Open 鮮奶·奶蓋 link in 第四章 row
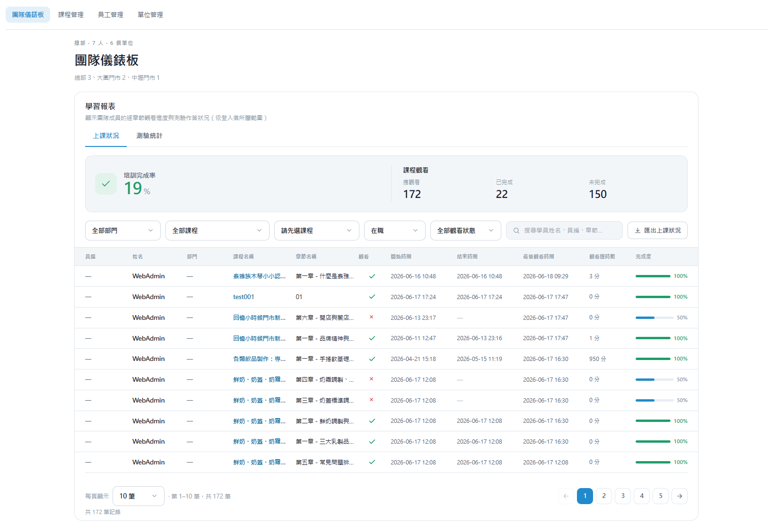Screen dimensions: 768x532 click(x=259, y=379)
